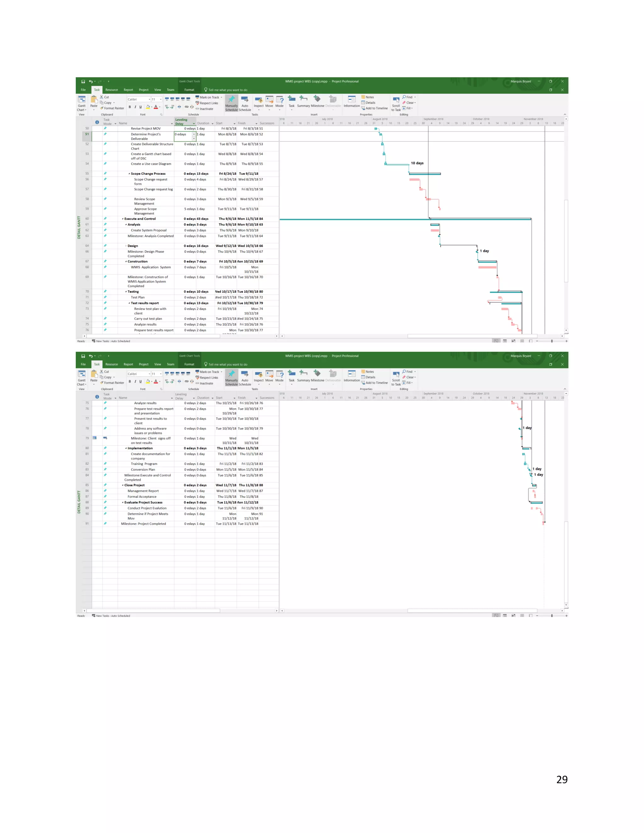This screenshot has width=644, height=833.
Task: Toggle Bold formatting in top window ribbon
Action: [x=130, y=107]
